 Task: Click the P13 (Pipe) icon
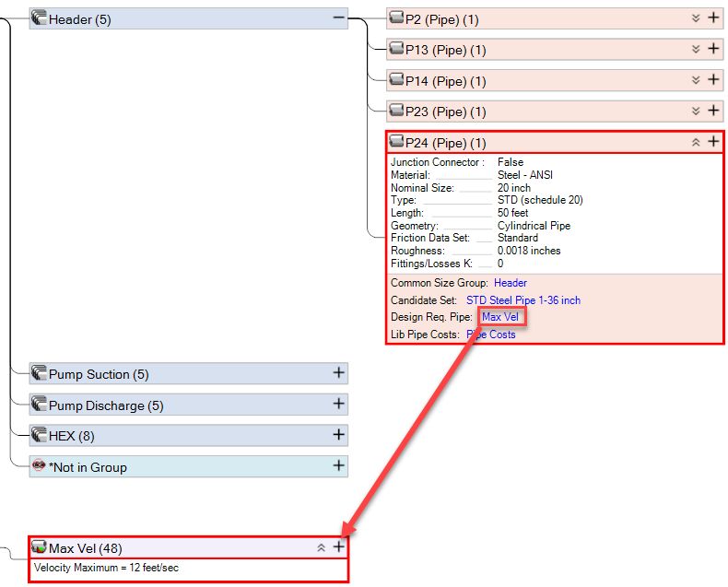point(396,48)
